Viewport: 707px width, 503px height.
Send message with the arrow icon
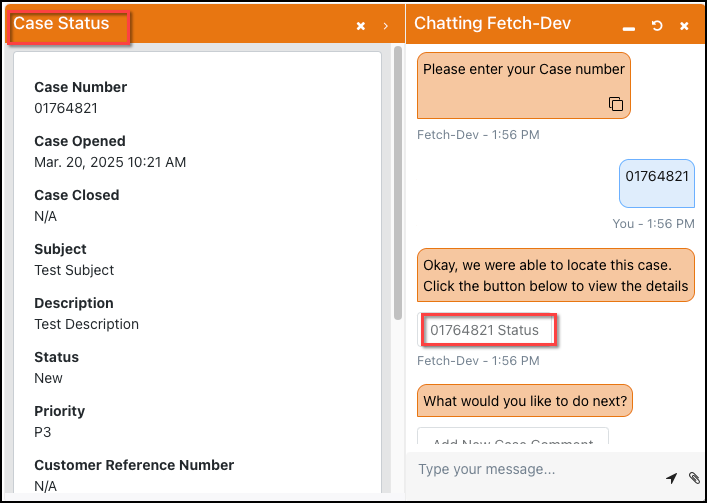671,478
